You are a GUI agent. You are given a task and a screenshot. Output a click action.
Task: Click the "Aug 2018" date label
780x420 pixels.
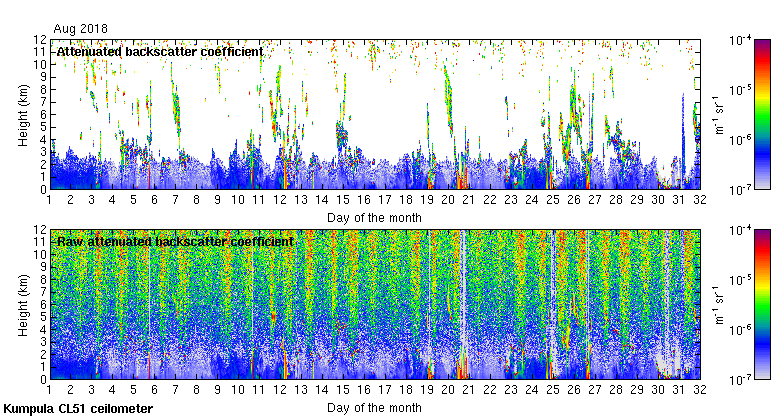pos(80,29)
